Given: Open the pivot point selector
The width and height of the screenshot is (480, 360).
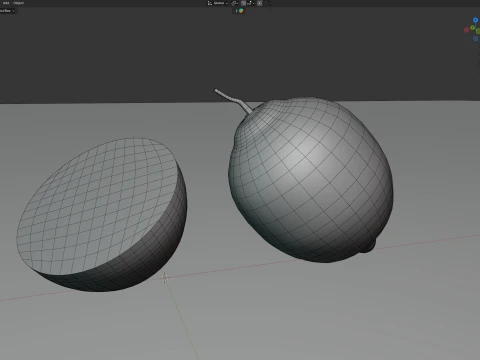Looking at the screenshot, I should [x=235, y=3].
